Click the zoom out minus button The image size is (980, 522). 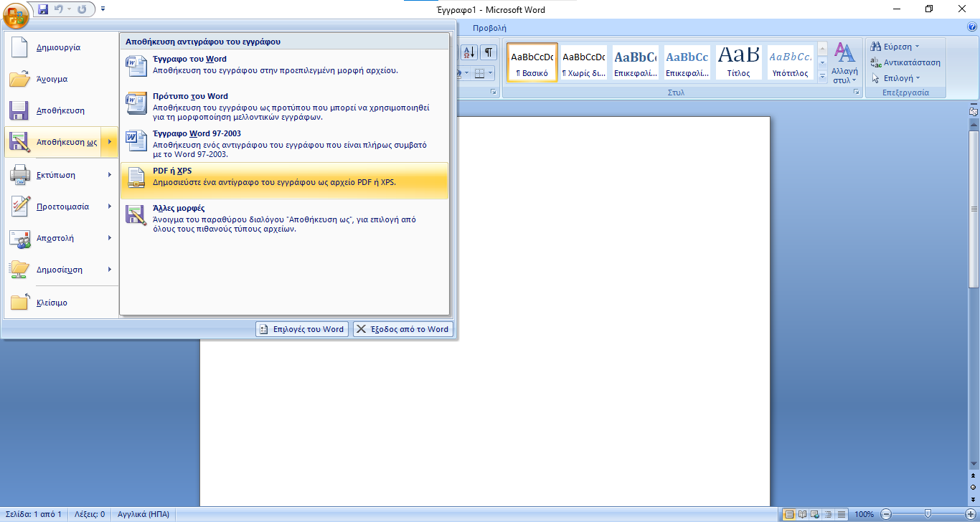(886, 514)
